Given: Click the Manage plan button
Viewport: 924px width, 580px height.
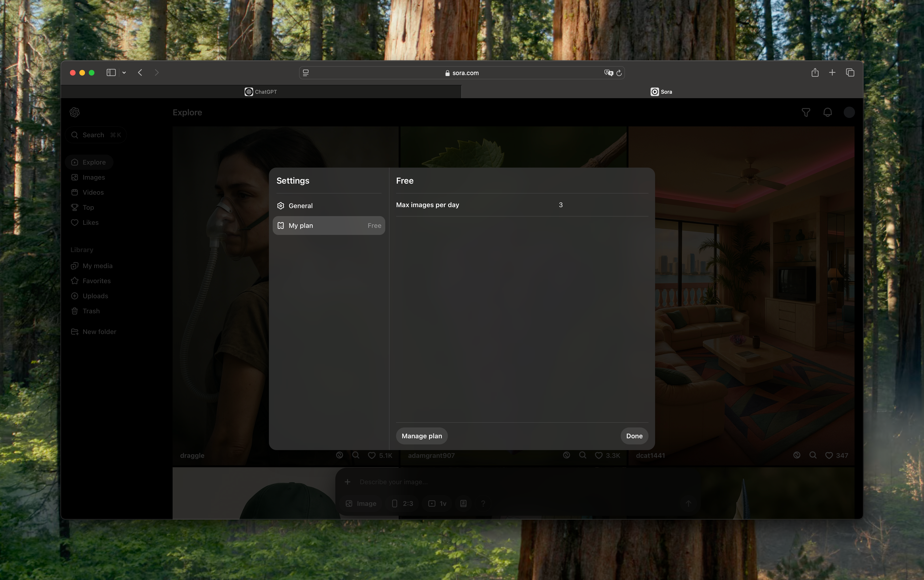Looking at the screenshot, I should 422,436.
